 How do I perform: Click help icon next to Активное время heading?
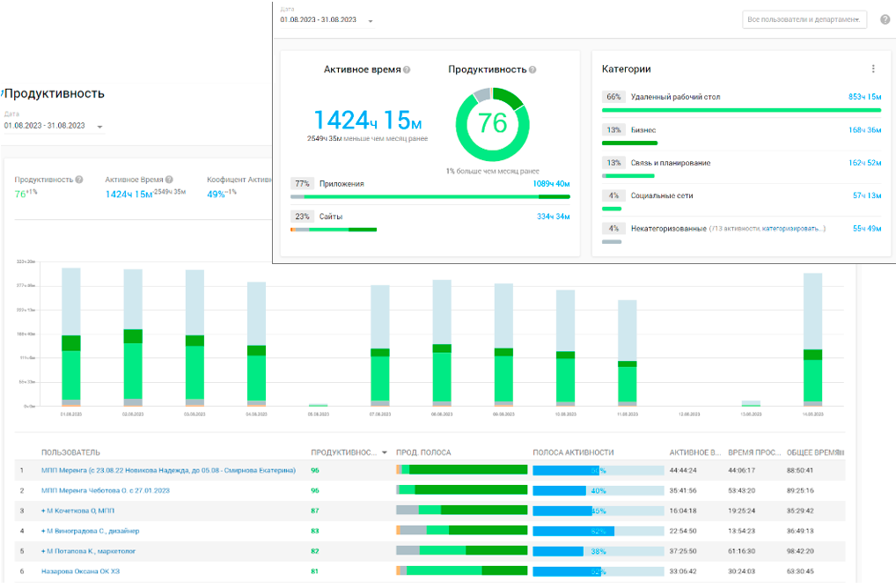point(407,70)
